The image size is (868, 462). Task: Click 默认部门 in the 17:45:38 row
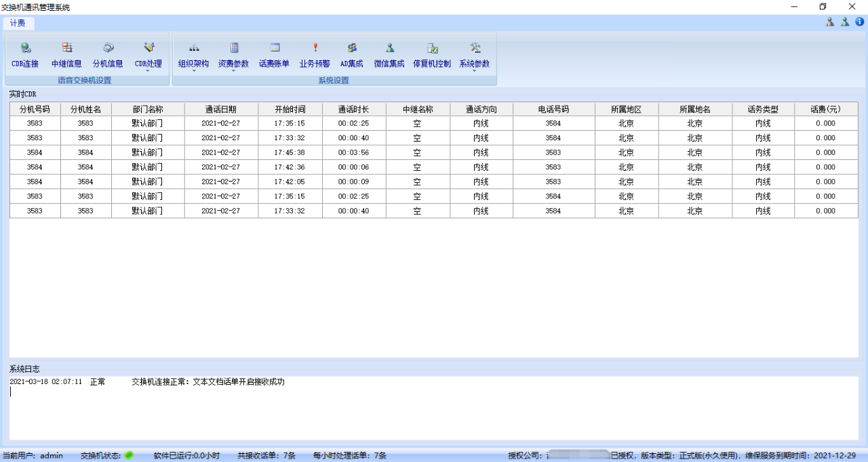coord(148,152)
